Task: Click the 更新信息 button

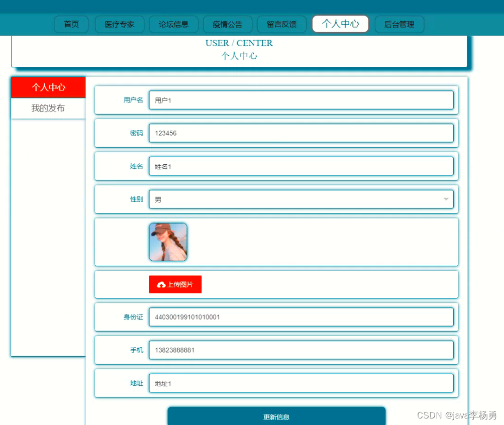Action: coord(276,416)
